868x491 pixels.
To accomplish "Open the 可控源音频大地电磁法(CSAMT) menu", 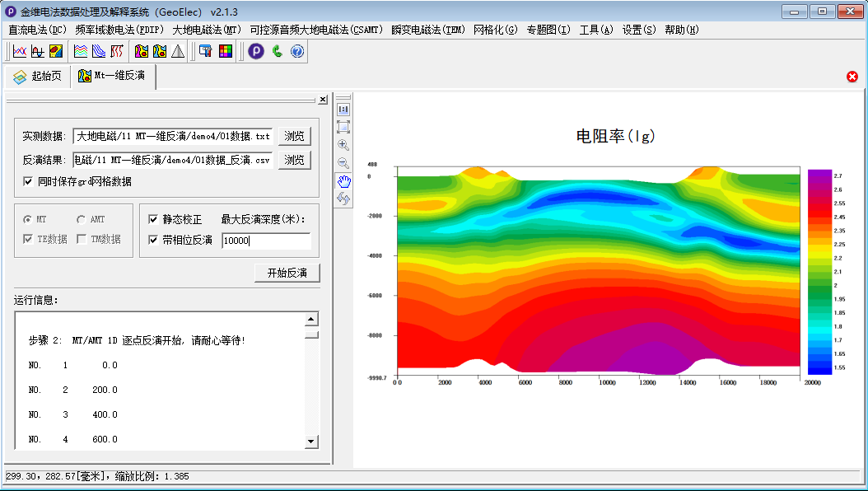I will pyautogui.click(x=316, y=30).
